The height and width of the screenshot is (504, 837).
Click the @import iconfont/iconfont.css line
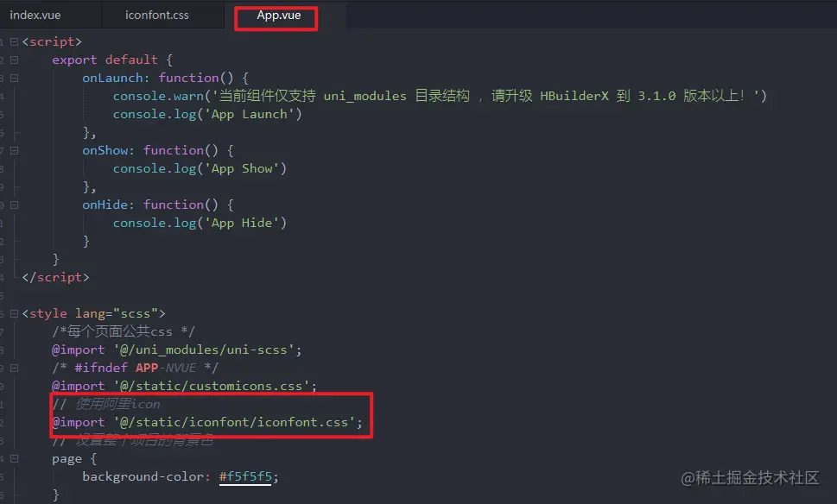[207, 422]
